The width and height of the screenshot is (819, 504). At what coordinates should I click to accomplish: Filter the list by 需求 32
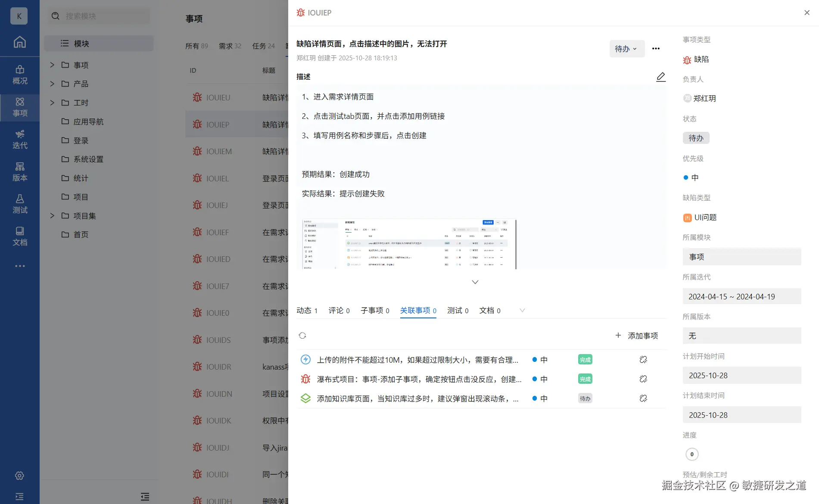pos(230,46)
